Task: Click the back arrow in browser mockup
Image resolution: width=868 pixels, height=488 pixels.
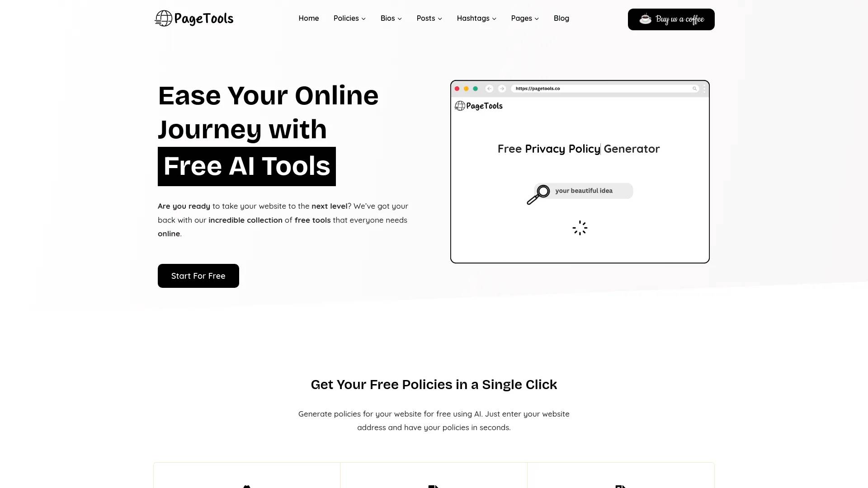Action: coord(489,88)
